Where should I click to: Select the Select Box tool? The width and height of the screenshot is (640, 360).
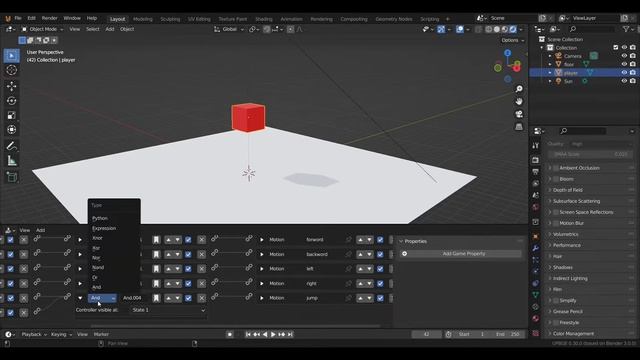click(x=11, y=56)
